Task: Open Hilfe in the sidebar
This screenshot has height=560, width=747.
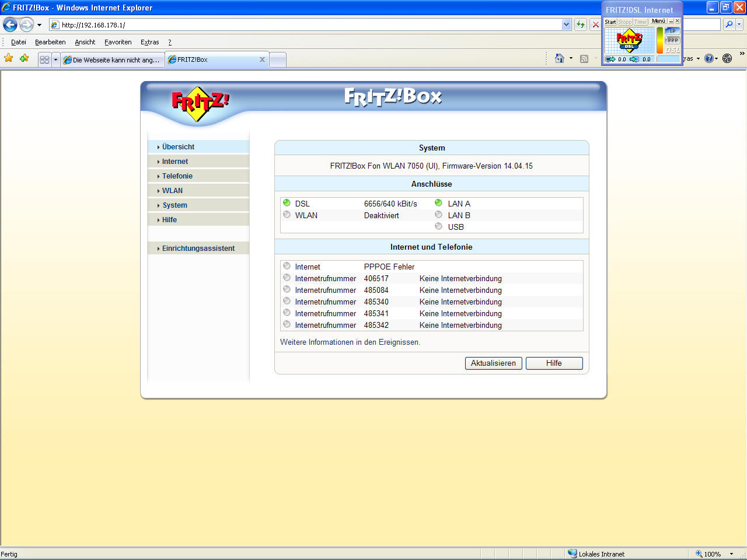Action: click(x=198, y=220)
